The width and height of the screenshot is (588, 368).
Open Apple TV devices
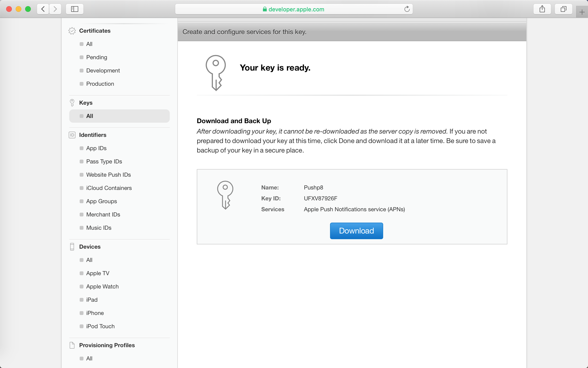coord(98,273)
